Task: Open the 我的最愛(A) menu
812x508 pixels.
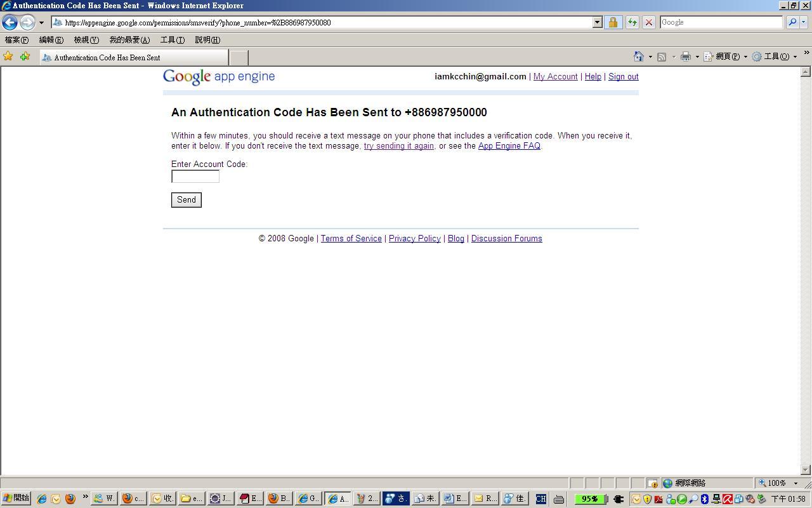Action: (129, 40)
